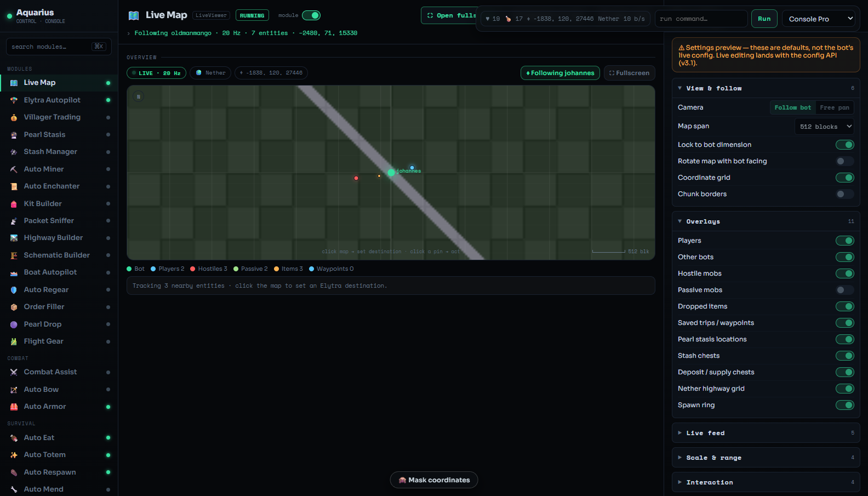Click the Pearl Drop module icon

tap(14, 324)
